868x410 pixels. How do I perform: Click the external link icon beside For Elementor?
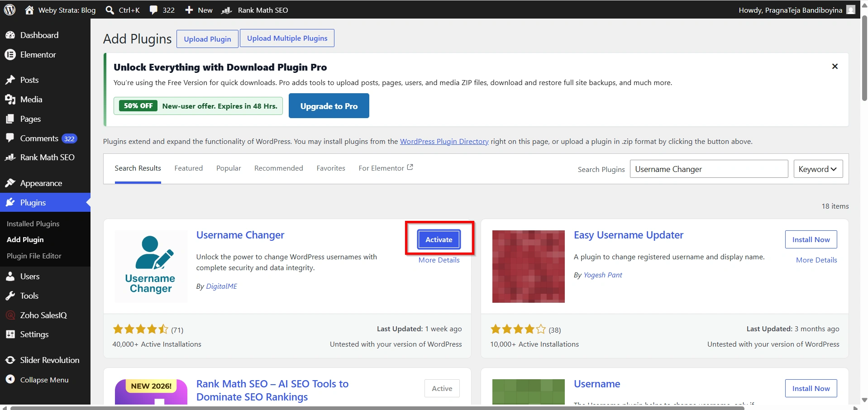(410, 167)
